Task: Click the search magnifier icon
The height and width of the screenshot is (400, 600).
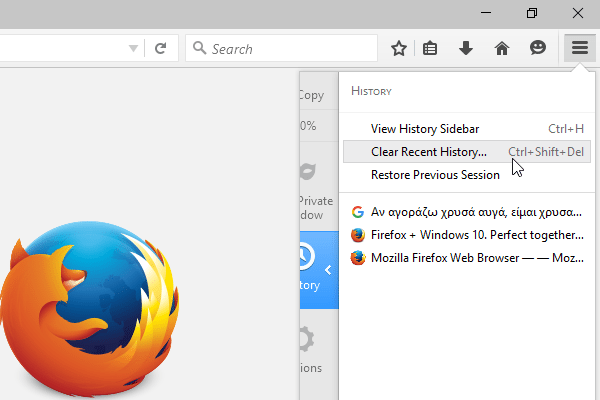Action: click(x=199, y=48)
